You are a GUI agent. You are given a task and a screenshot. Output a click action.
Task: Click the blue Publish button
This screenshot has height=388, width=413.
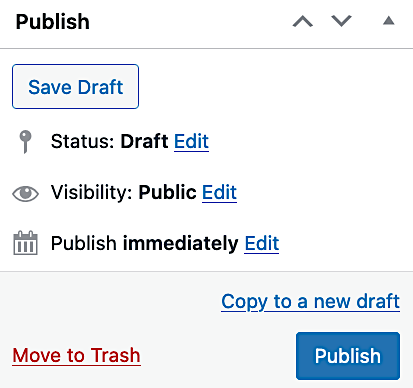[x=348, y=356]
